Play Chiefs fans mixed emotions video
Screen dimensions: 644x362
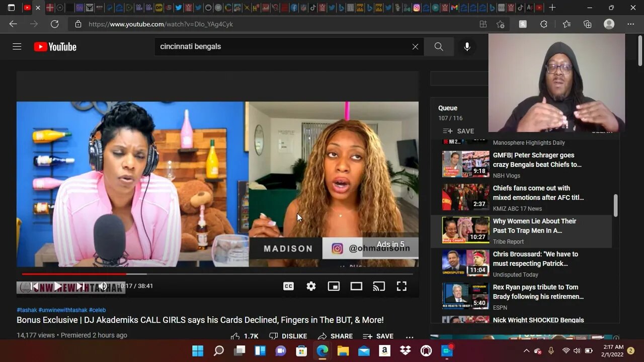pyautogui.click(x=522, y=198)
